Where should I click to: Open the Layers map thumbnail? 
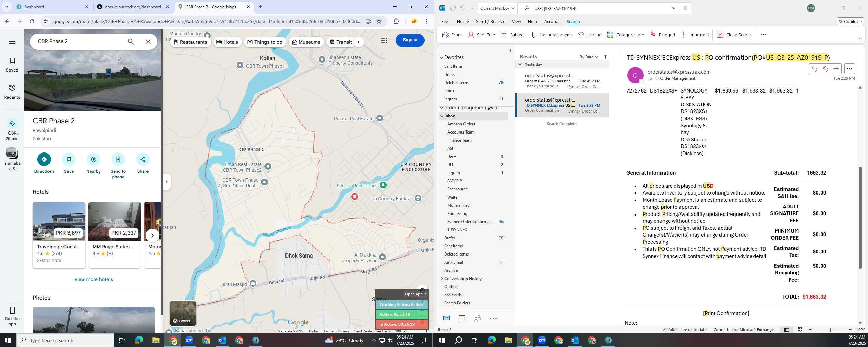[x=183, y=313]
